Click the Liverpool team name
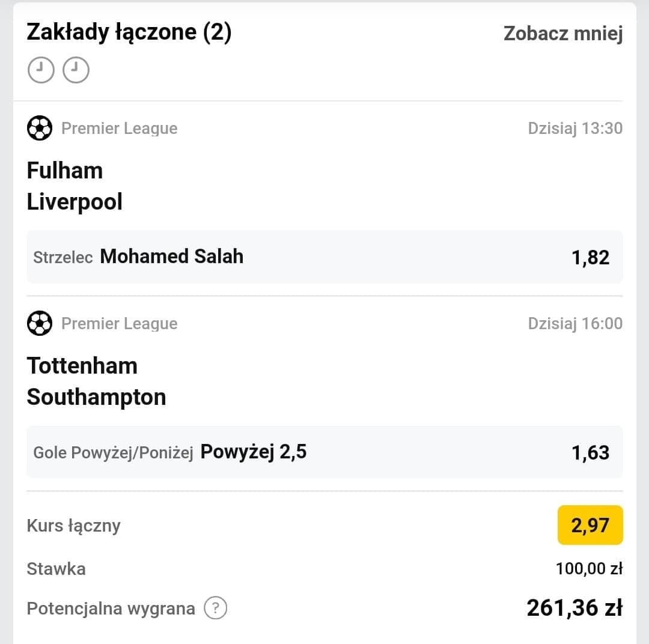The image size is (649, 644). pos(75,202)
